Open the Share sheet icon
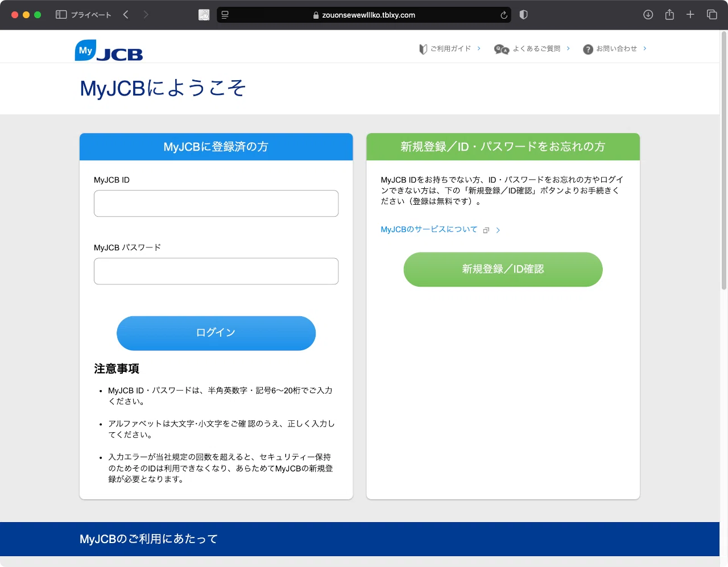This screenshot has width=728, height=567. point(669,15)
